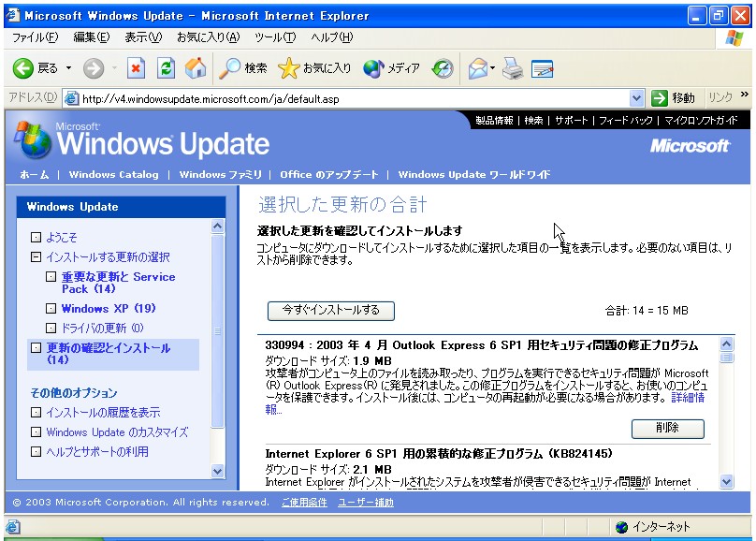The width and height of the screenshot is (756, 541).
Task: Click the box beside ヘルプとサポートの利用
Action: coord(36,452)
